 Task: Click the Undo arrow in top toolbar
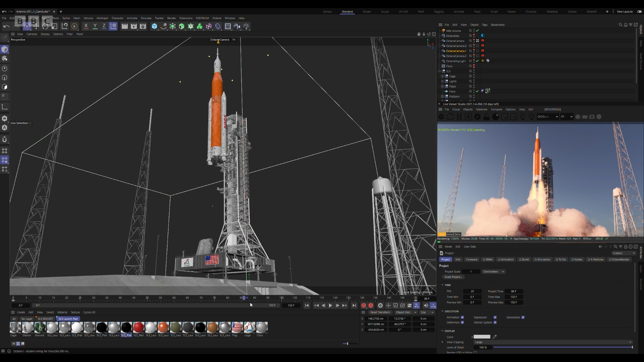click(x=6, y=26)
